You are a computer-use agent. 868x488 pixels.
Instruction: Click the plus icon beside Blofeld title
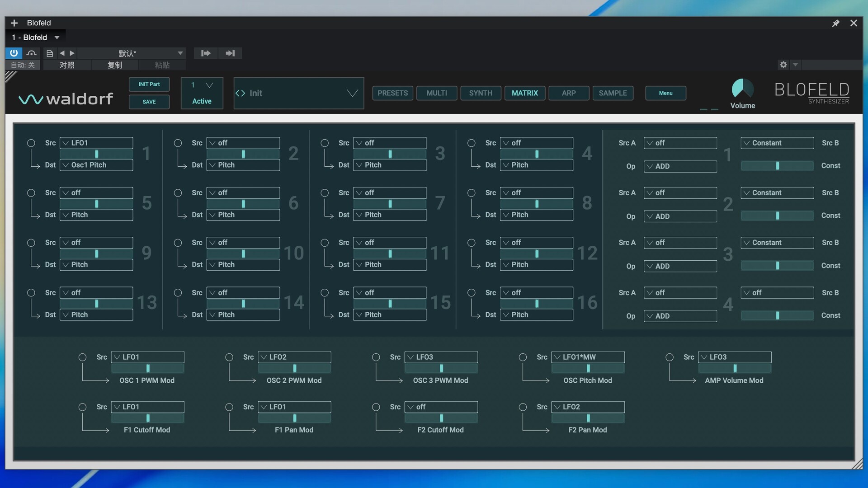14,23
